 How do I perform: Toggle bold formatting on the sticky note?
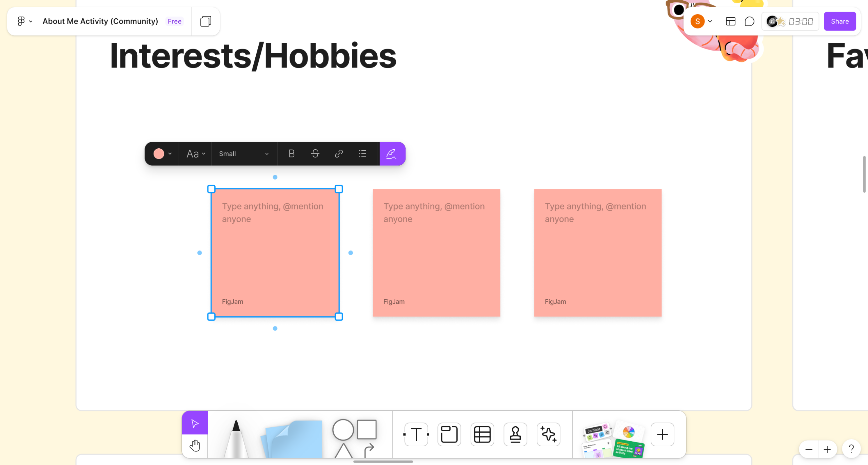(291, 154)
